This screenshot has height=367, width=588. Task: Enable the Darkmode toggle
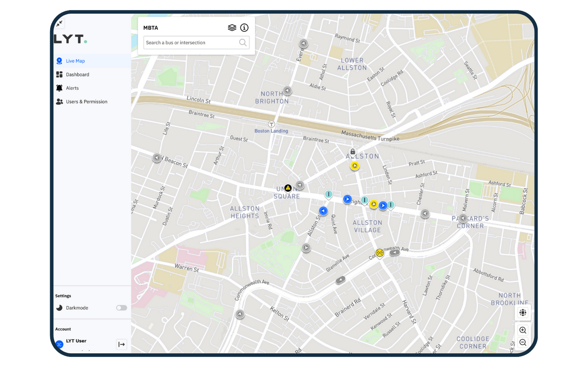coord(122,308)
